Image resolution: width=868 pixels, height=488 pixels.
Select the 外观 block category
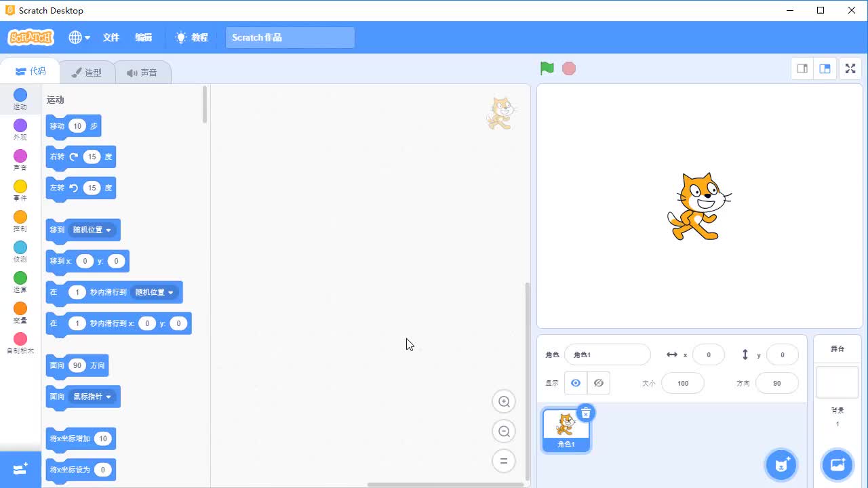click(x=20, y=129)
